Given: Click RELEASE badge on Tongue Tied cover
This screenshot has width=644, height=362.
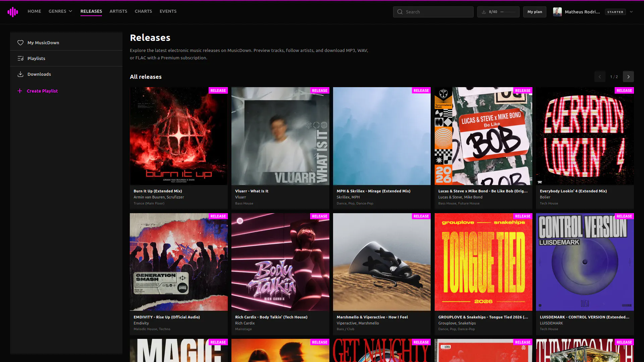Looking at the screenshot, I should click(523, 216).
